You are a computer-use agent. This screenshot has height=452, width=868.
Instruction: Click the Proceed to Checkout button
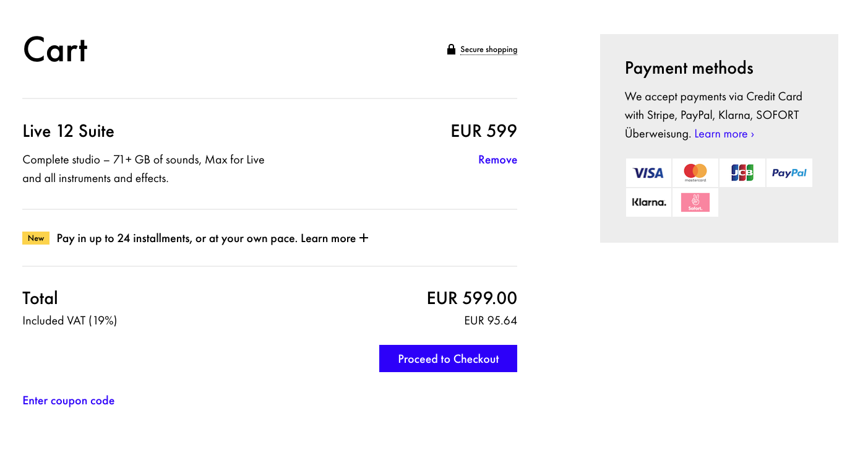[x=447, y=358]
